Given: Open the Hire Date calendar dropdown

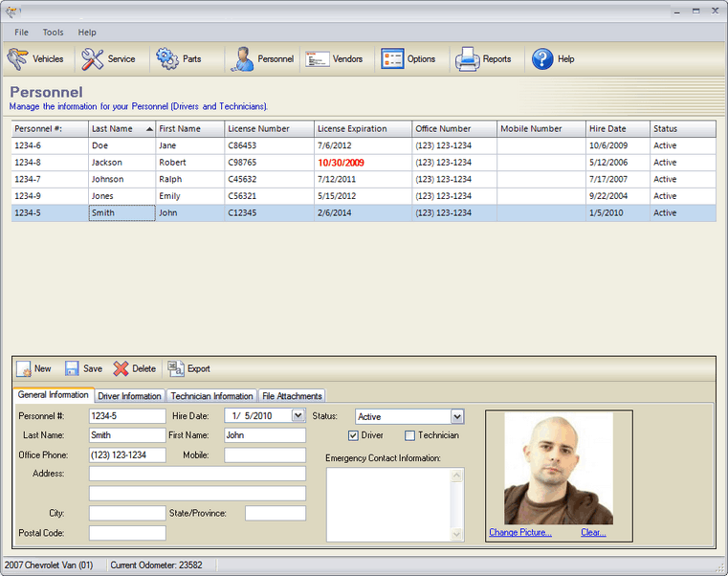Looking at the screenshot, I should pos(298,415).
